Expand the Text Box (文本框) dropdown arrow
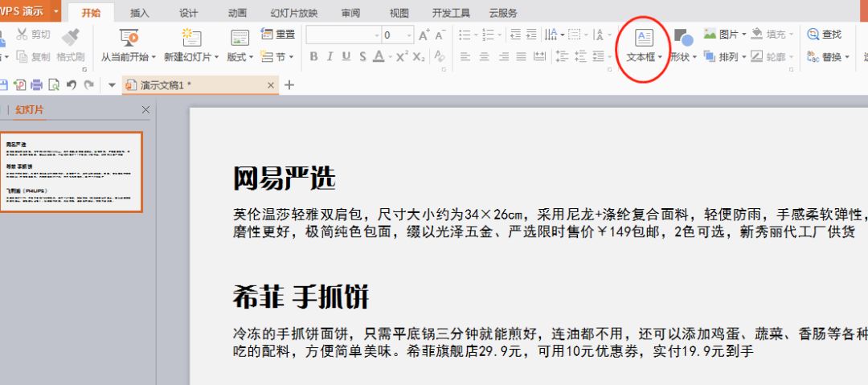This screenshot has width=868, height=385. click(659, 57)
